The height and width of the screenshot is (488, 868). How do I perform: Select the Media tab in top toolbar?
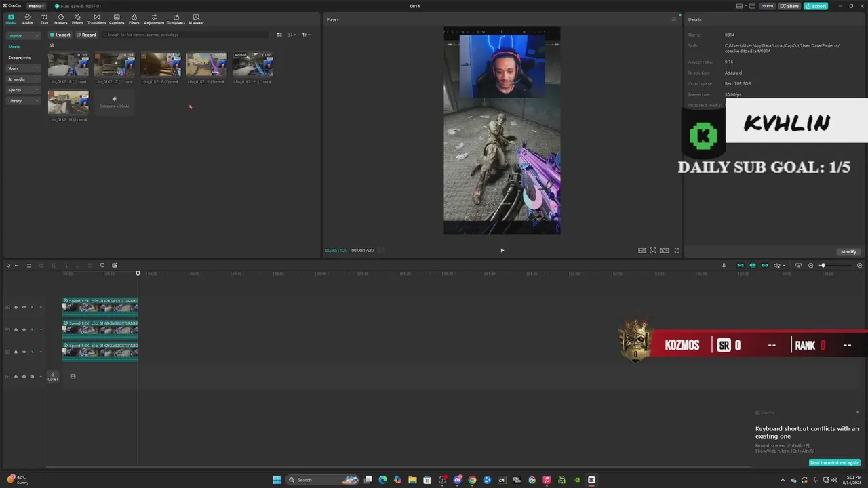[x=11, y=19]
